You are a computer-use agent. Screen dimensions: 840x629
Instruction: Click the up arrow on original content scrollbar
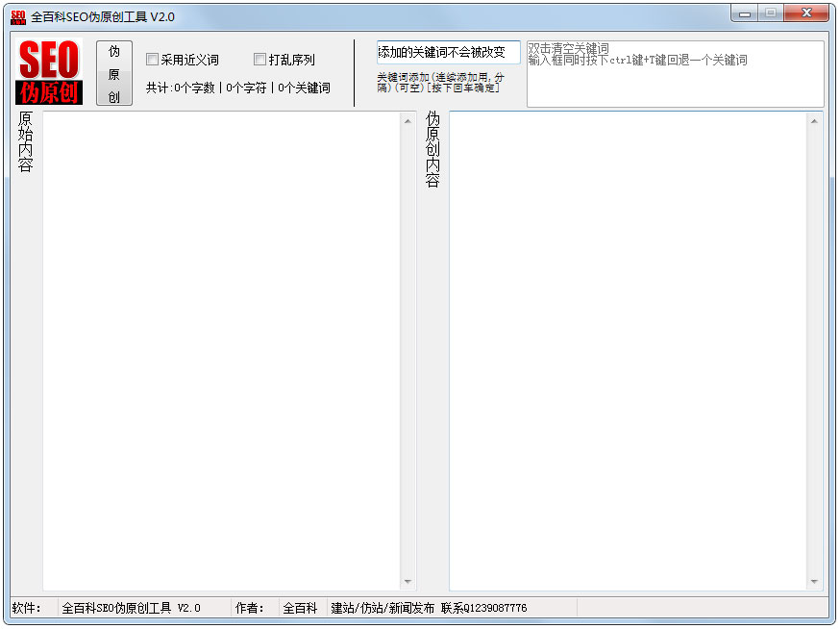coord(408,122)
